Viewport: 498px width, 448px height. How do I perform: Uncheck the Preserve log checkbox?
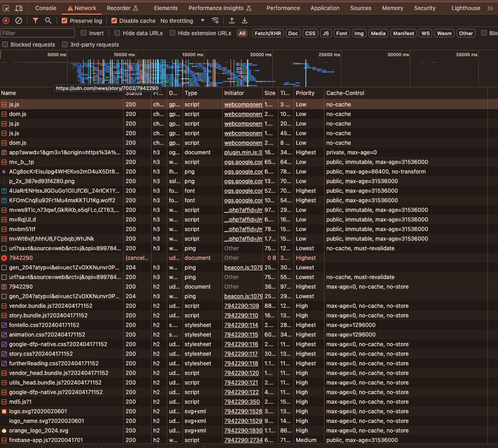[x=64, y=21]
